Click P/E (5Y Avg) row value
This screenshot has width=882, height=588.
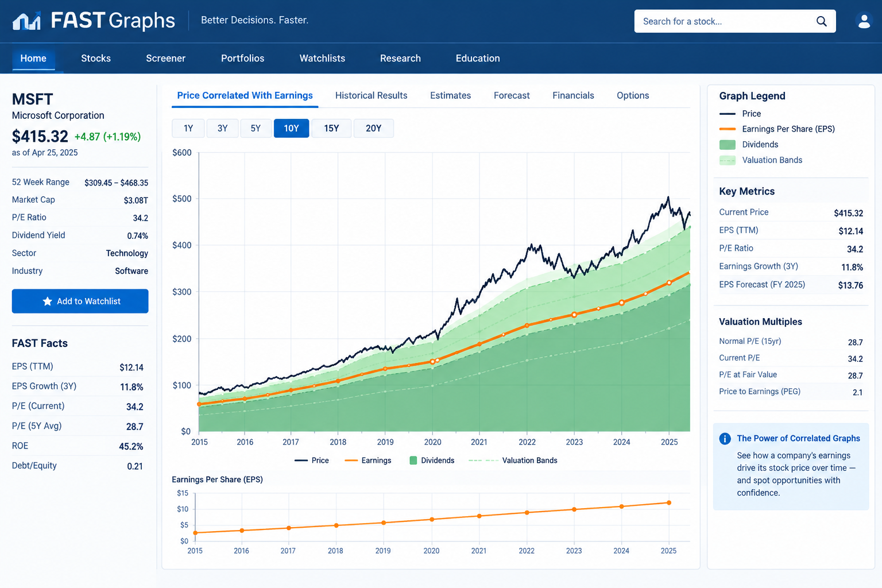click(x=135, y=427)
